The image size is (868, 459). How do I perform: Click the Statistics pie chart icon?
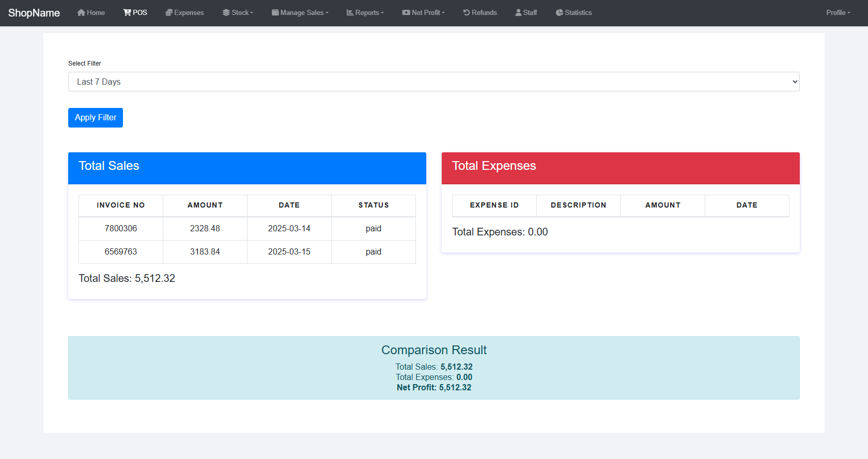pos(560,12)
